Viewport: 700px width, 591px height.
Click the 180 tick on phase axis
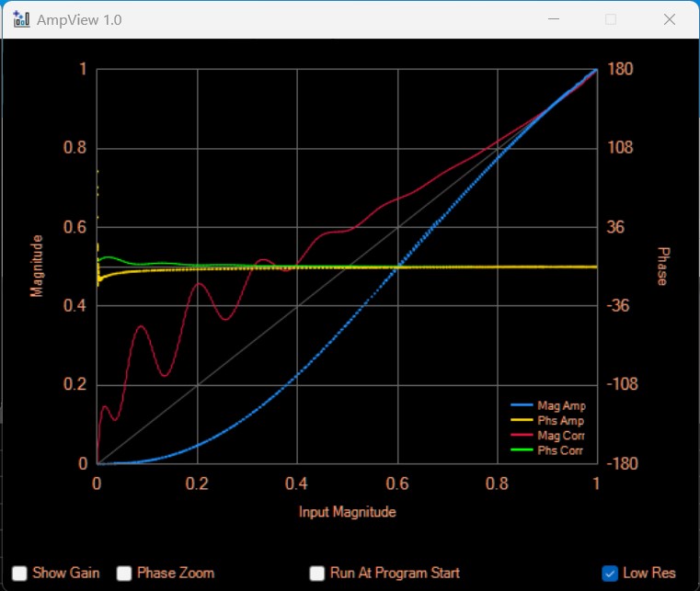(620, 69)
